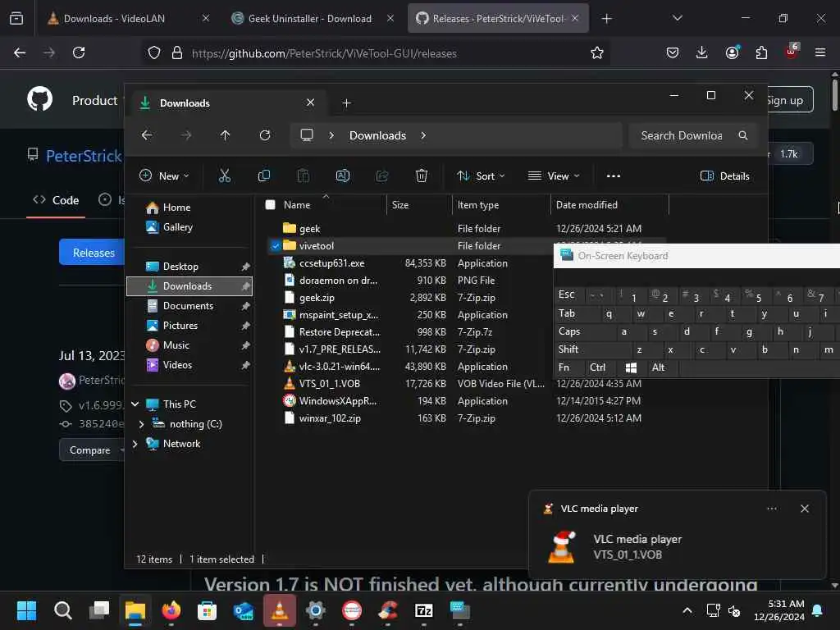Click the Delete trash icon in Explorer
The image size is (840, 630).
(x=422, y=176)
